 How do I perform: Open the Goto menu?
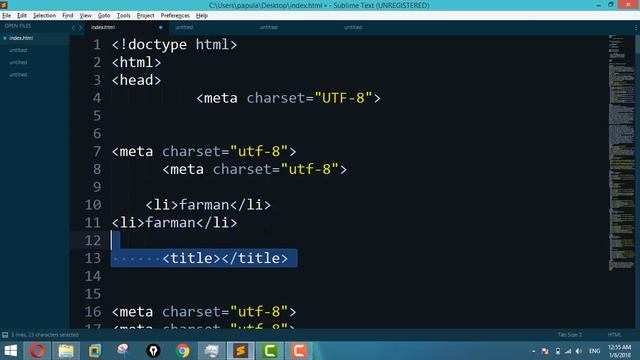click(x=104, y=16)
